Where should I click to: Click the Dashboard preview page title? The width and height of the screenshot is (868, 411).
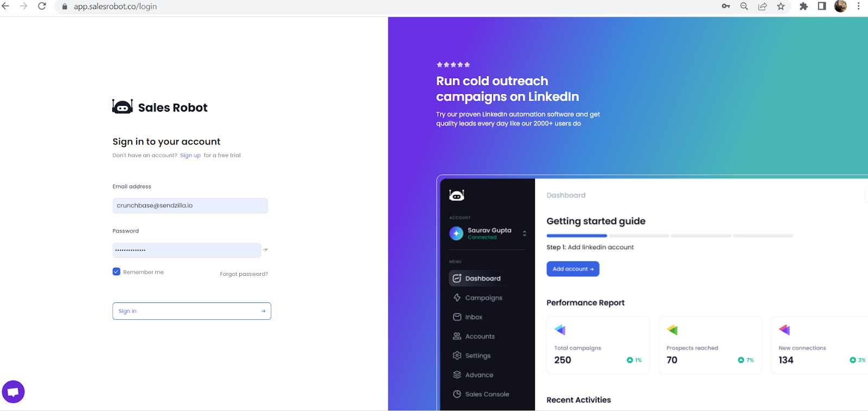click(x=566, y=195)
